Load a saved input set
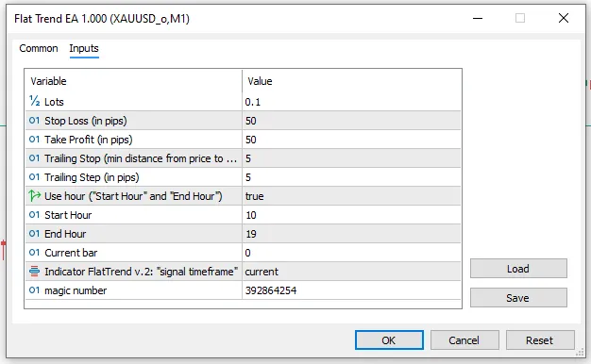591x364 pixels. tap(518, 269)
